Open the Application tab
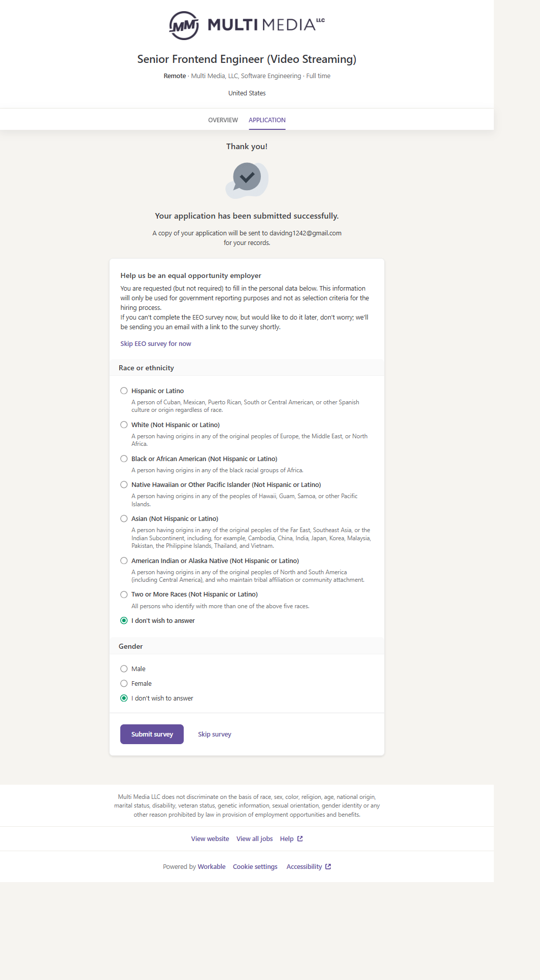 click(267, 120)
